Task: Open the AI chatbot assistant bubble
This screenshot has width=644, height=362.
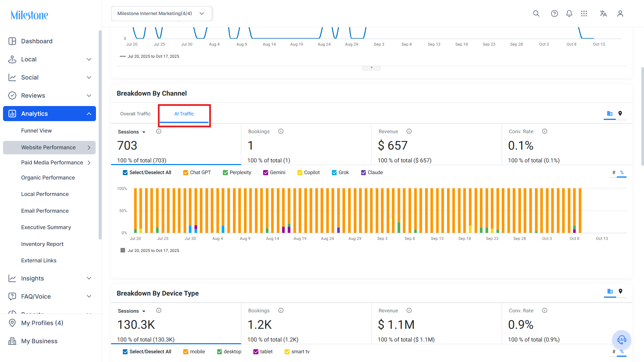Action: pyautogui.click(x=622, y=340)
